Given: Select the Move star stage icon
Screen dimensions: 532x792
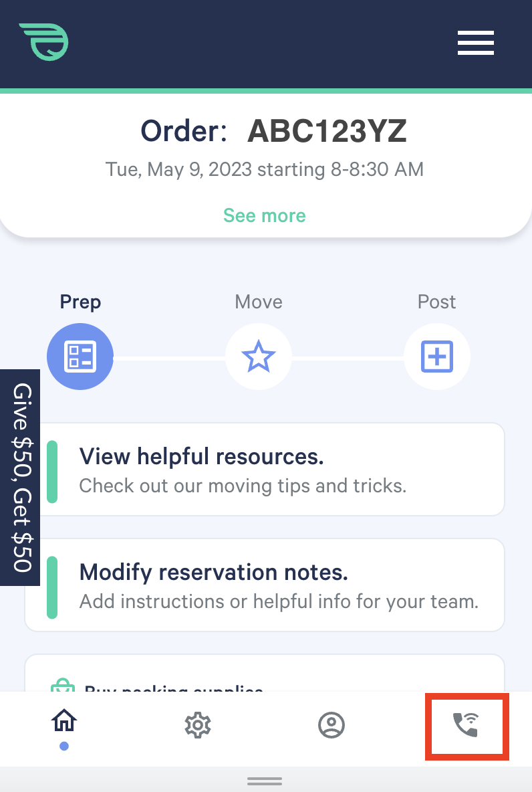Looking at the screenshot, I should [x=259, y=357].
